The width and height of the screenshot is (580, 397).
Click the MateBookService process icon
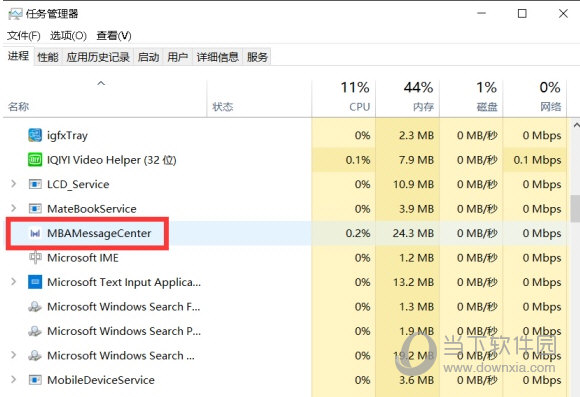35,209
